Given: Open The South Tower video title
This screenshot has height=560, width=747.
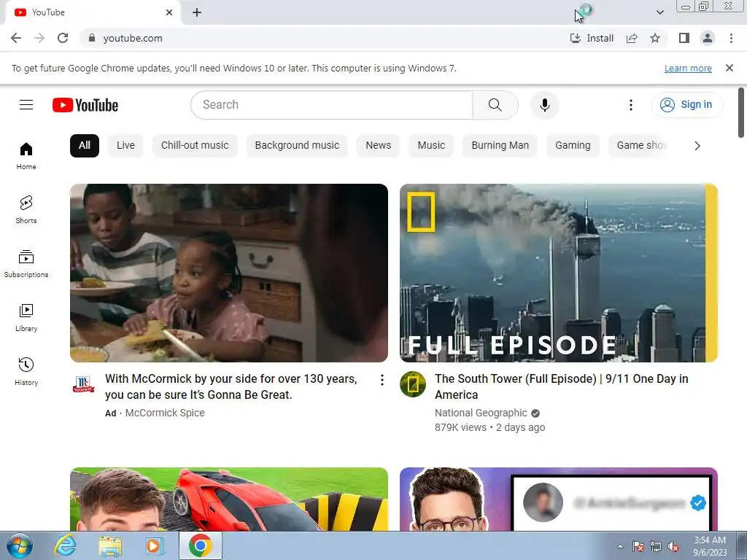Looking at the screenshot, I should (x=561, y=386).
